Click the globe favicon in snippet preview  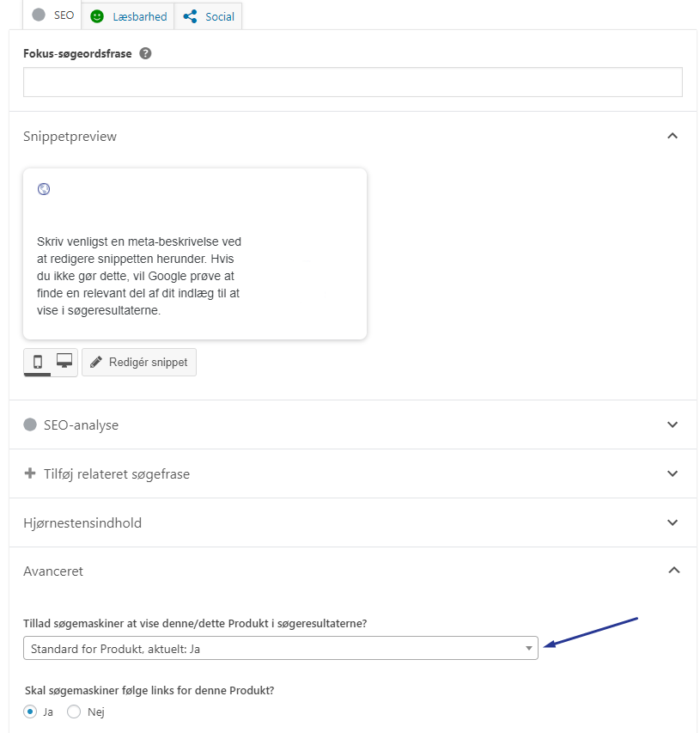[44, 189]
